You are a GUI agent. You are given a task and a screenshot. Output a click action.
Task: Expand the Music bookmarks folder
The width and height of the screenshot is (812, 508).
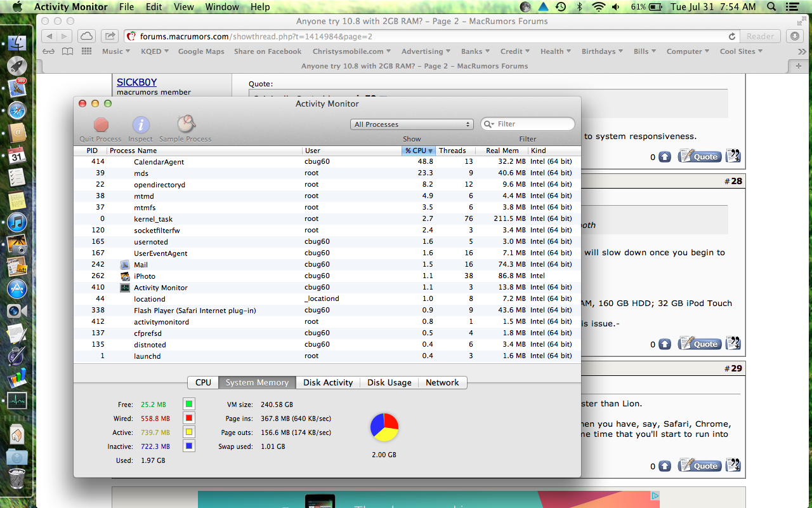click(116, 51)
